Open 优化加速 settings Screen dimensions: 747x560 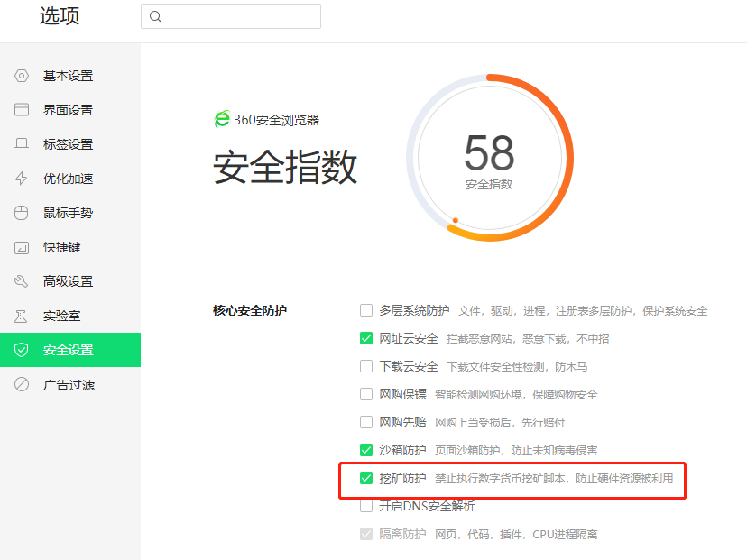pos(70,179)
